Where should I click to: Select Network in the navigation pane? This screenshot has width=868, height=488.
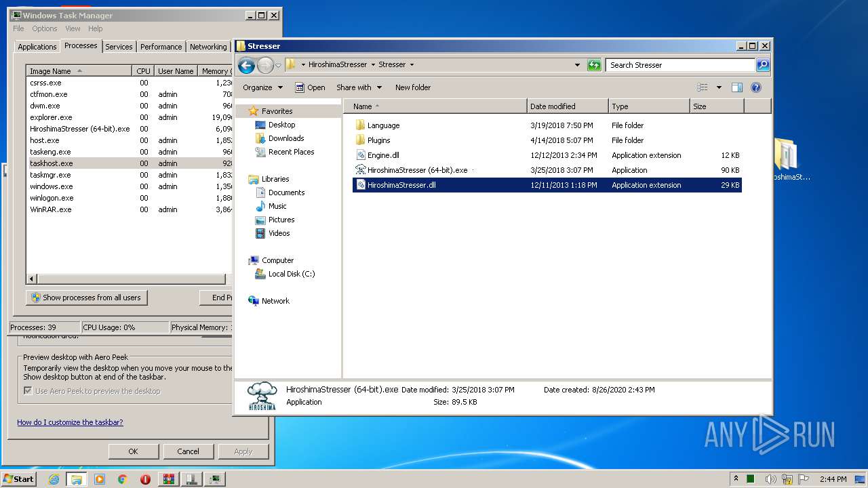point(275,301)
